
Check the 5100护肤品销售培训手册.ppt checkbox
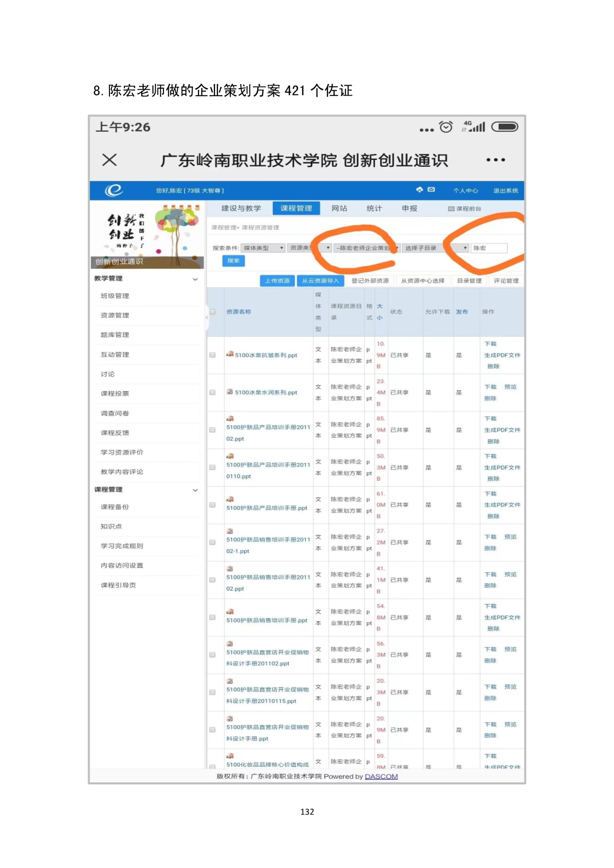(212, 617)
